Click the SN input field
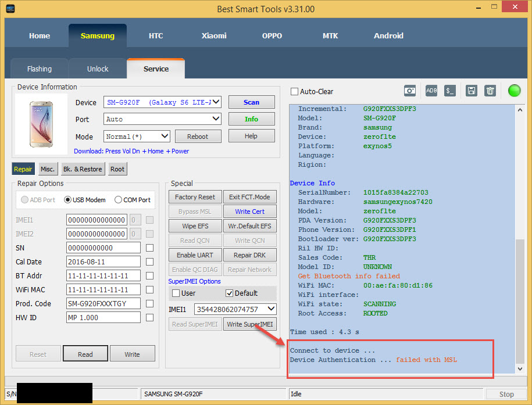 pyautogui.click(x=103, y=248)
